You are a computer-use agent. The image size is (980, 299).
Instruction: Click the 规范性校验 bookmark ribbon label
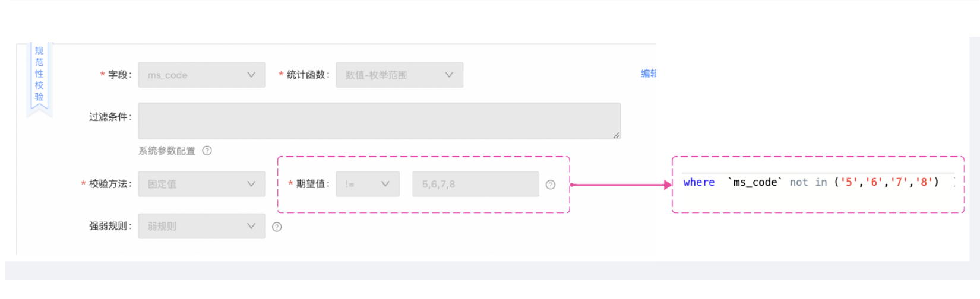click(x=39, y=74)
